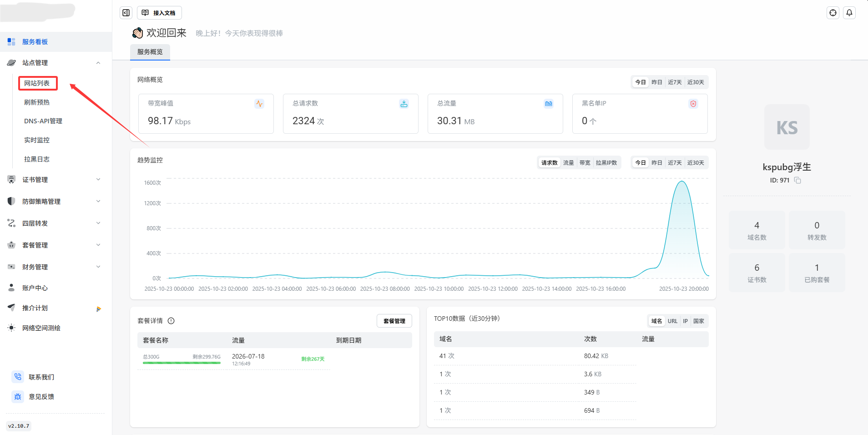Switch trend chart metric to 带宽
This screenshot has height=435, width=868.
585,163
